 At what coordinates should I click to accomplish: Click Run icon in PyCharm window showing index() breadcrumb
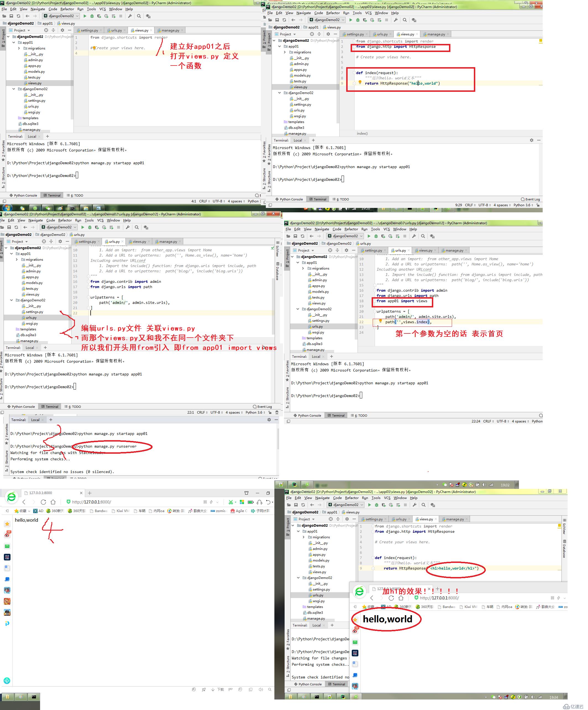(x=350, y=20)
